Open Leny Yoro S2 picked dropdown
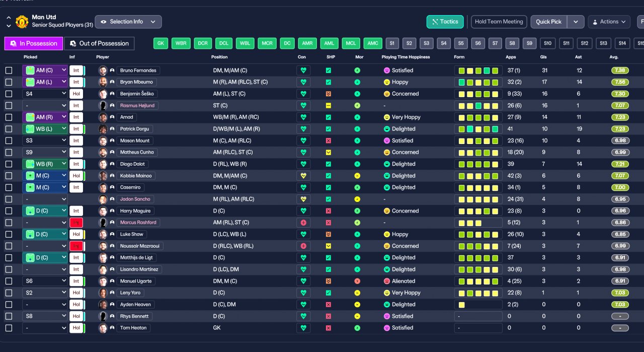The height and width of the screenshot is (352, 644). (45, 293)
